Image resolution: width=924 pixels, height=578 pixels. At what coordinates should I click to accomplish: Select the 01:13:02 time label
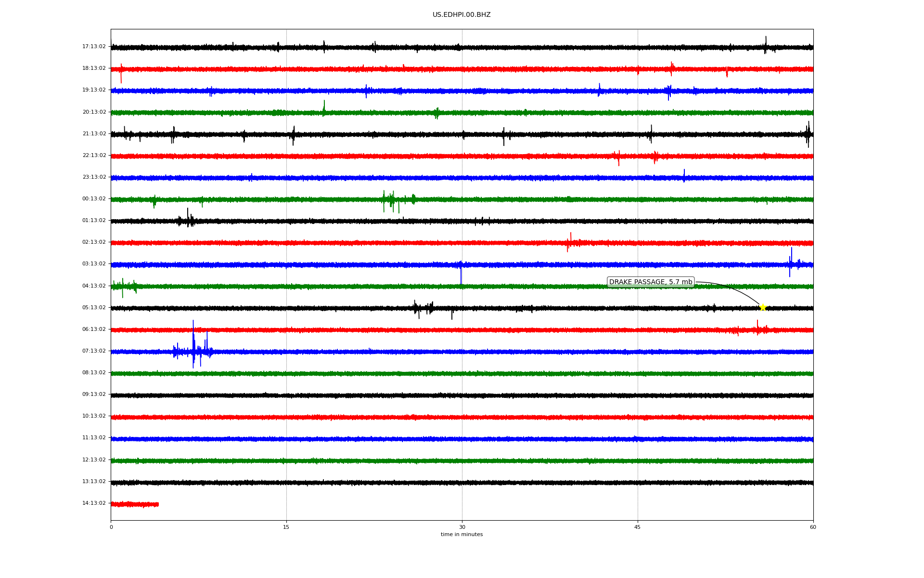(94, 221)
